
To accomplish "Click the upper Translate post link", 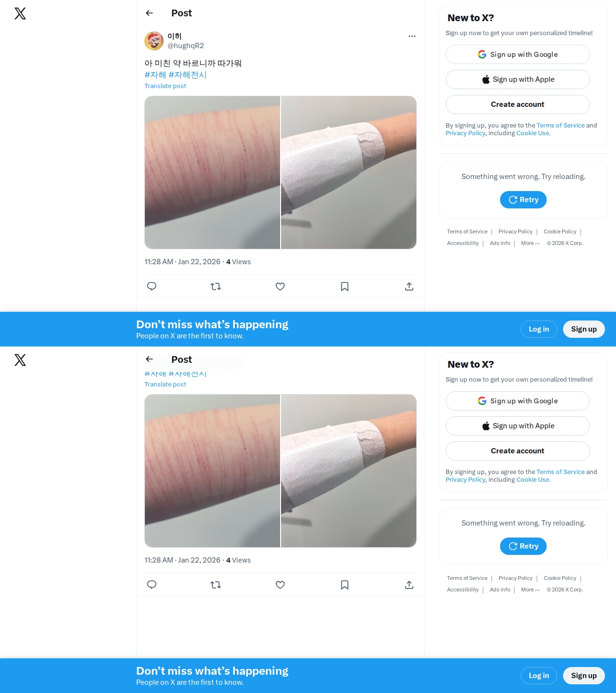I will [165, 86].
